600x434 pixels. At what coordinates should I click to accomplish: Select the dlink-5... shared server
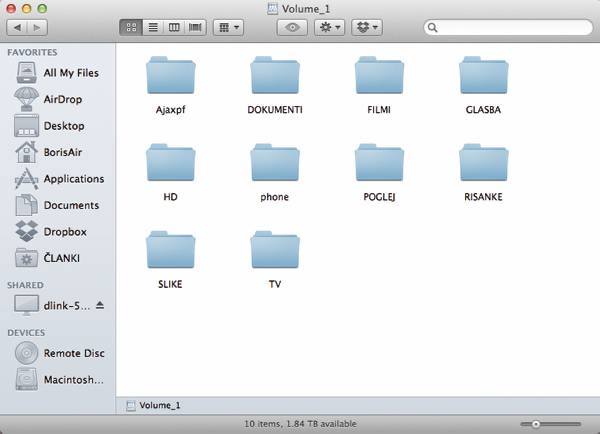[x=52, y=305]
